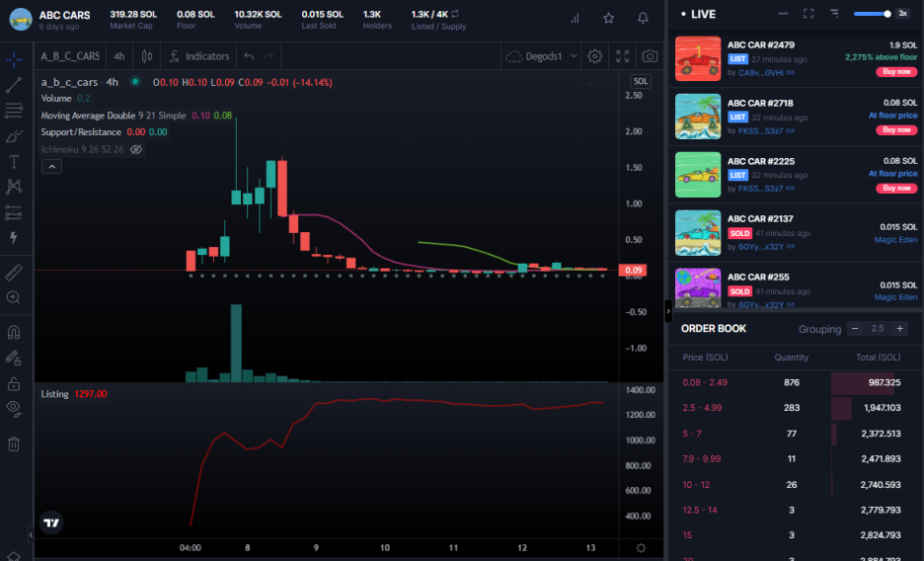Viewport: 924px width, 561px height.
Task: Decrease order book grouping with minus
Action: tap(855, 328)
